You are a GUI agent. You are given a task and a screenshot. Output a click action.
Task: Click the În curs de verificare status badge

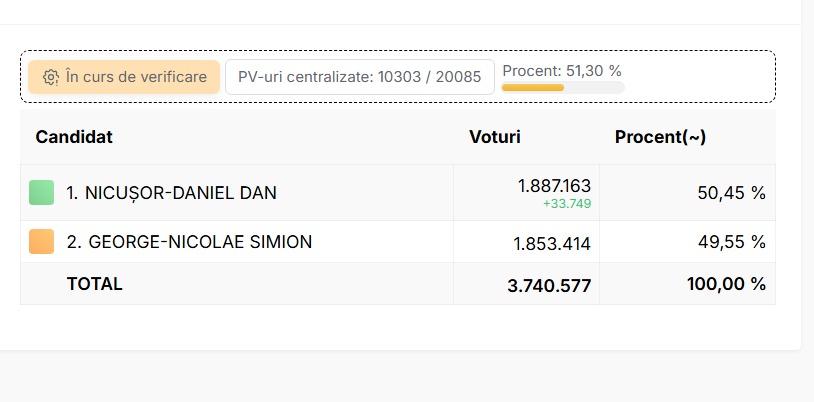click(x=124, y=77)
